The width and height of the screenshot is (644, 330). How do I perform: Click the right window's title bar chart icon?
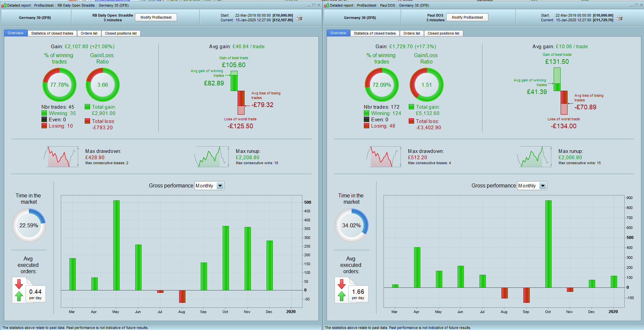pos(326,5)
